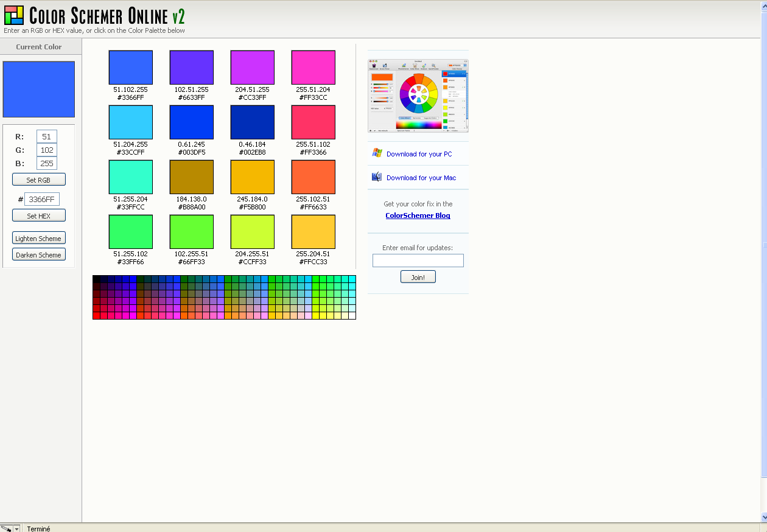Screen dimensions: 767x532
Task: Focus the R value input field
Action: pyautogui.click(x=47, y=137)
